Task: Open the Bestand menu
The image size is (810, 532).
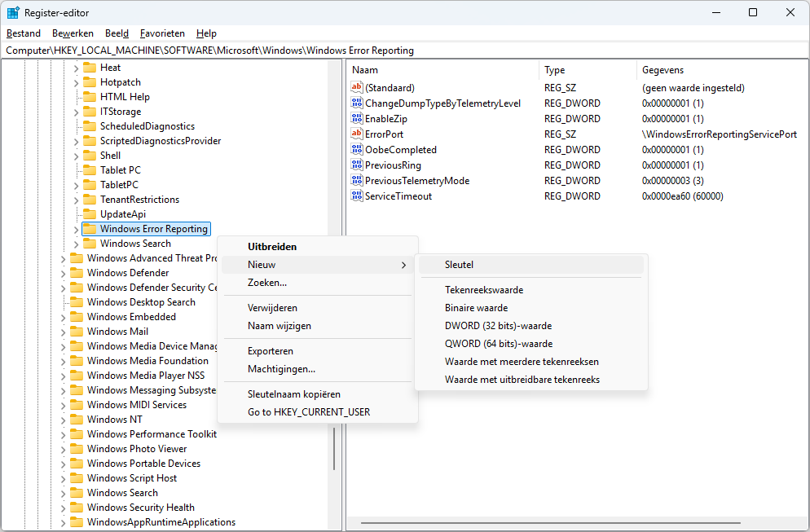Action: [24, 33]
